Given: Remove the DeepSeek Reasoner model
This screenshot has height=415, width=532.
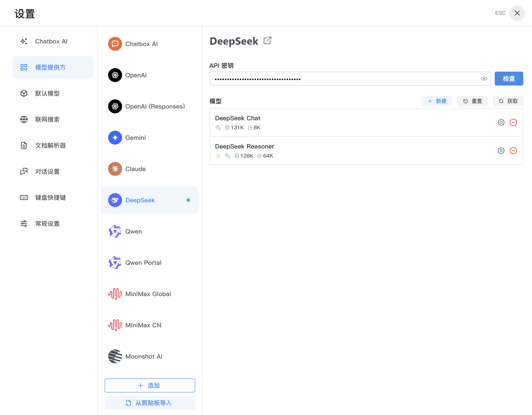Looking at the screenshot, I should [x=513, y=150].
